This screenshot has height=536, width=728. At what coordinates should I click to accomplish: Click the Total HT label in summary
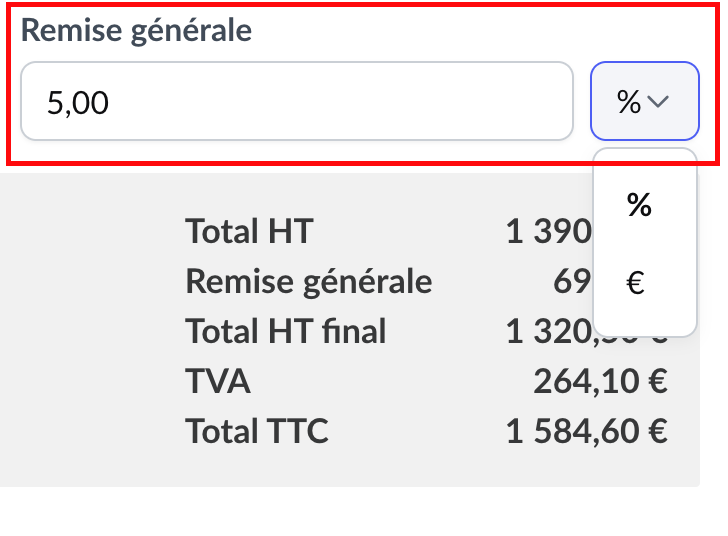(x=249, y=232)
